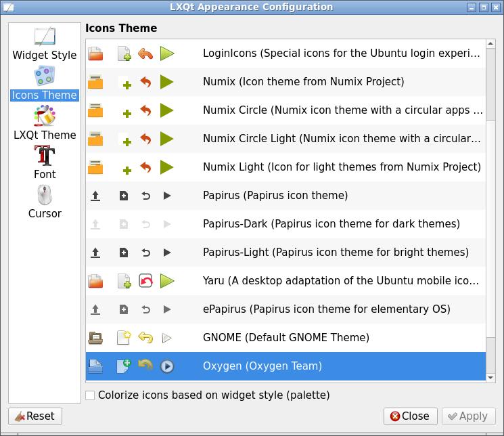Screen dimensions: 504x436
Task: Select the Papirus-Dark icon theme
Action: (x=331, y=224)
